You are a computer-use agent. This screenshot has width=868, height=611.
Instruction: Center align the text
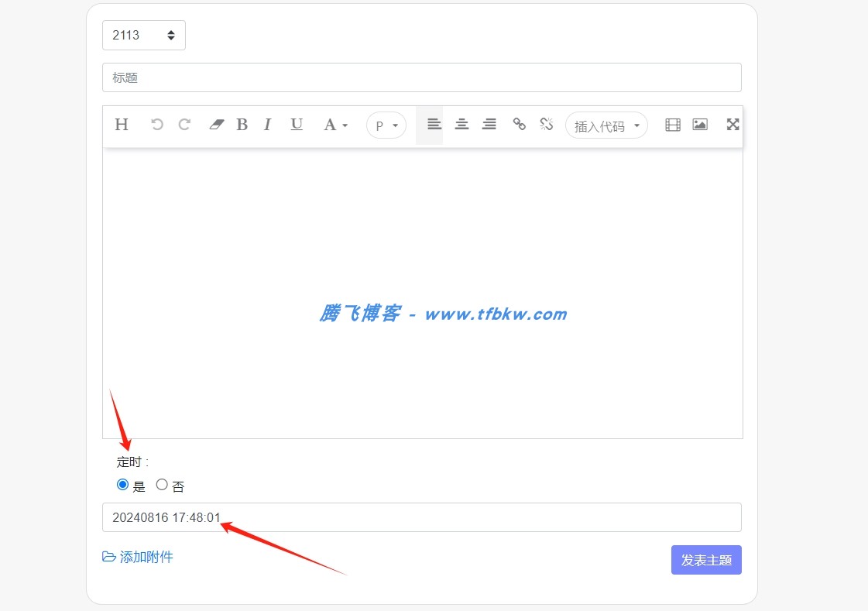(x=461, y=125)
